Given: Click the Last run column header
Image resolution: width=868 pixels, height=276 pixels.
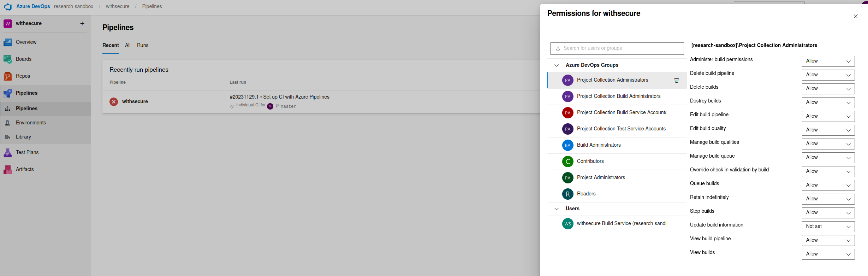Looking at the screenshot, I should tap(238, 82).
